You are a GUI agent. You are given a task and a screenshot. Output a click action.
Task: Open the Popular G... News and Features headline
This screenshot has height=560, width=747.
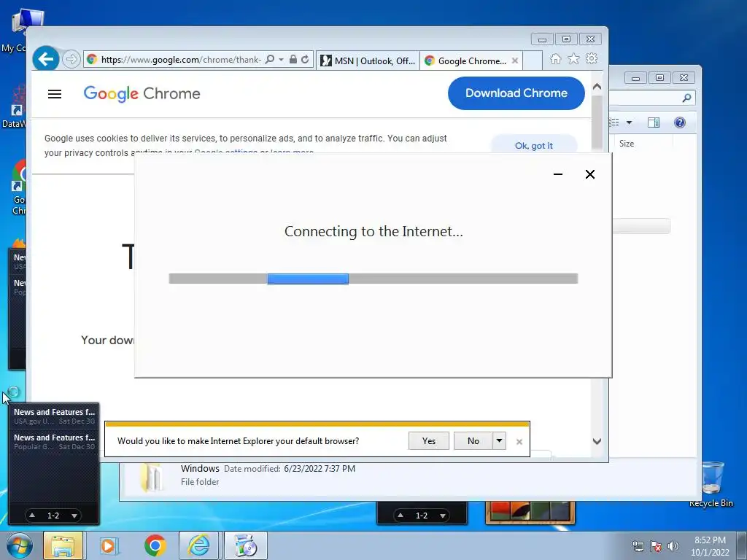[x=54, y=441]
